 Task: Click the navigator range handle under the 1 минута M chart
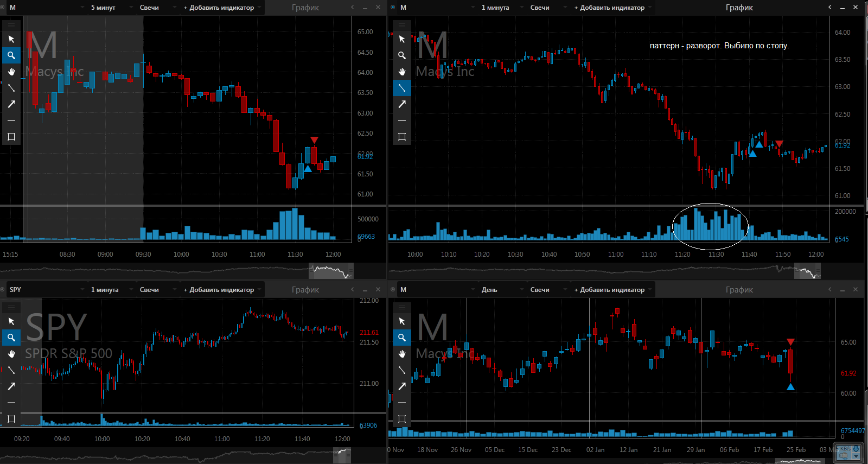tap(807, 271)
